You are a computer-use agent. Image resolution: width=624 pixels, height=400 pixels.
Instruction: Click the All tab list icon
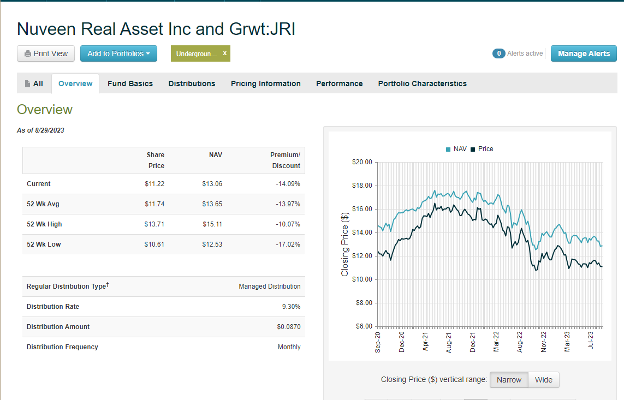(26, 84)
